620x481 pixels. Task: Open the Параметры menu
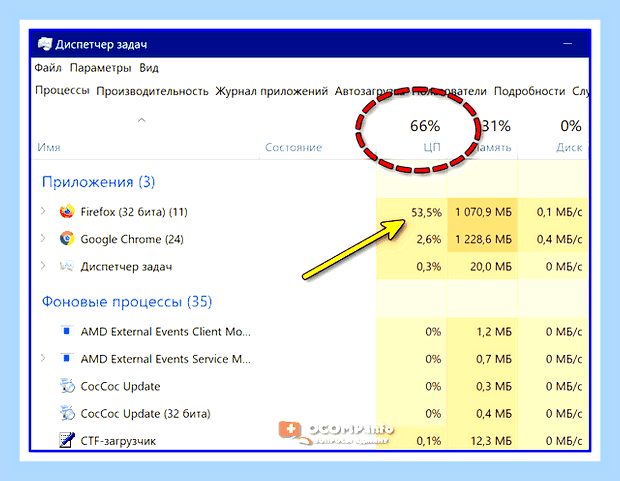(100, 68)
